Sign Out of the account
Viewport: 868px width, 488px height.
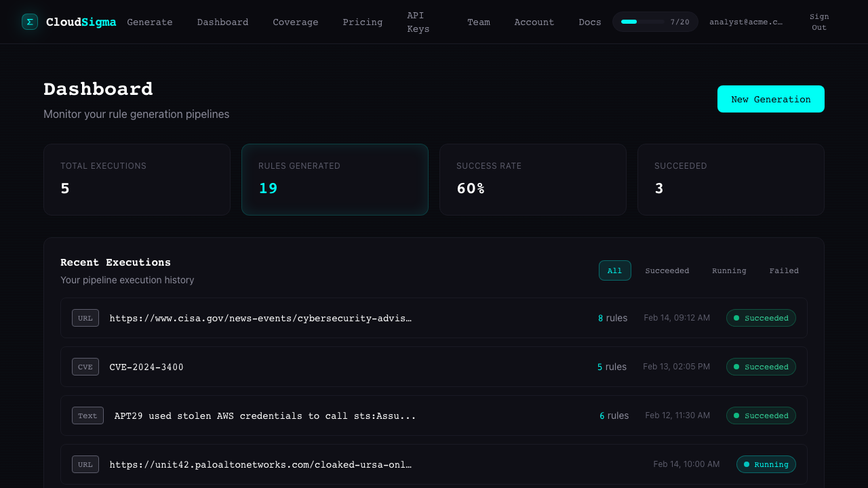[x=818, y=22]
